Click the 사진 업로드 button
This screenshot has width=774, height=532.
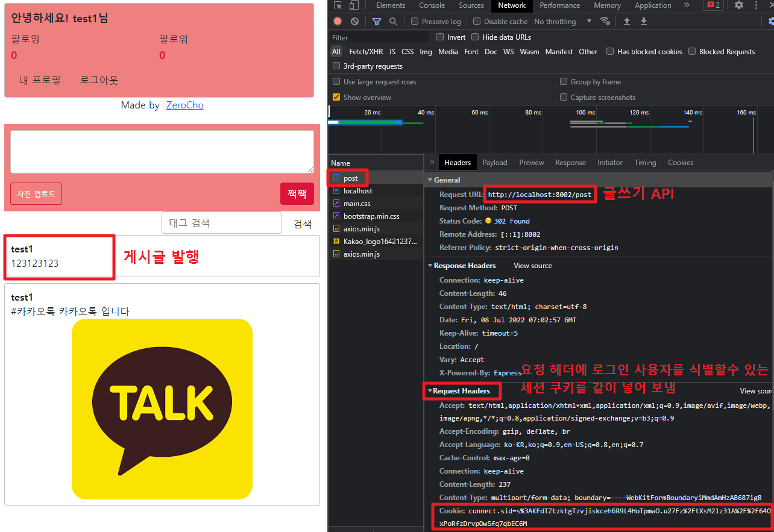tap(36, 193)
